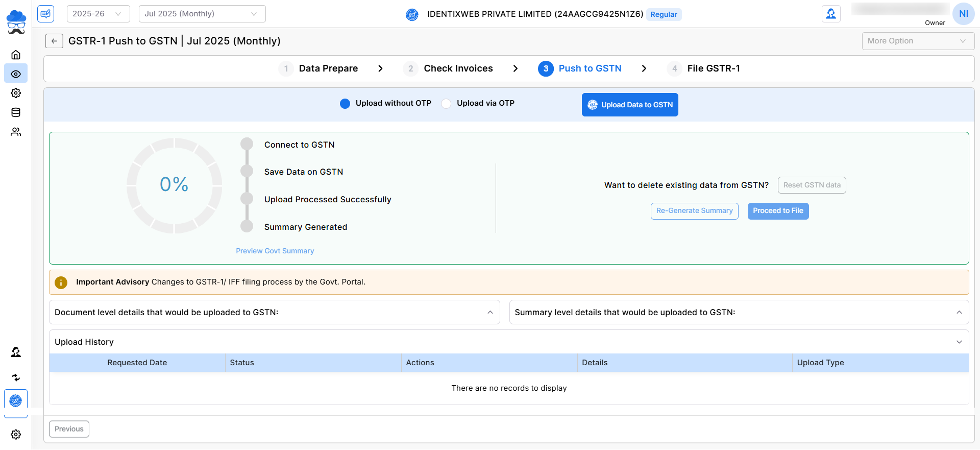The height and width of the screenshot is (450, 980).
Task: Collapse the Document level details panel
Action: 490,312
